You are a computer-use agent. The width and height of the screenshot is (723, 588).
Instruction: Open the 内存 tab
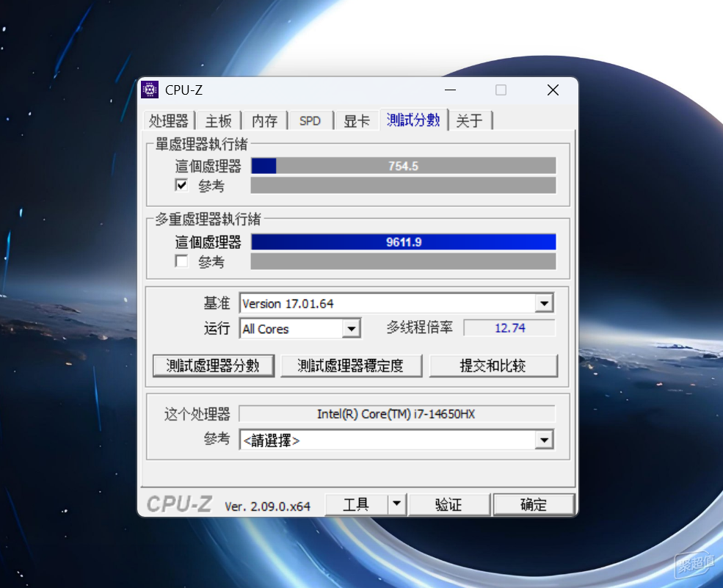(x=265, y=121)
